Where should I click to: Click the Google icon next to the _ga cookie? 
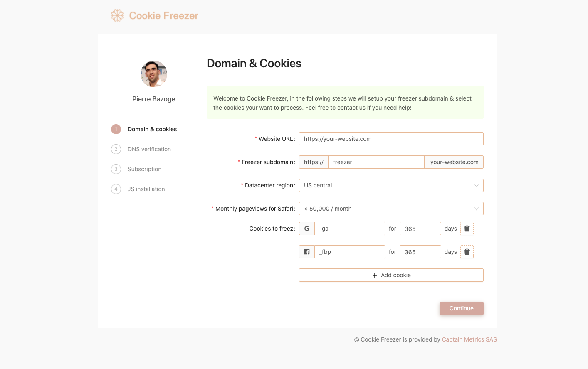coord(307,228)
